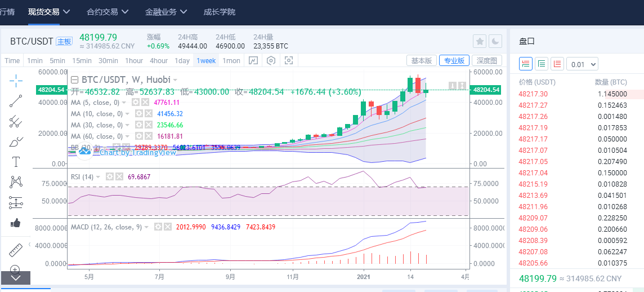
Task: Select the pitchfork drawing tool
Action: click(x=16, y=121)
